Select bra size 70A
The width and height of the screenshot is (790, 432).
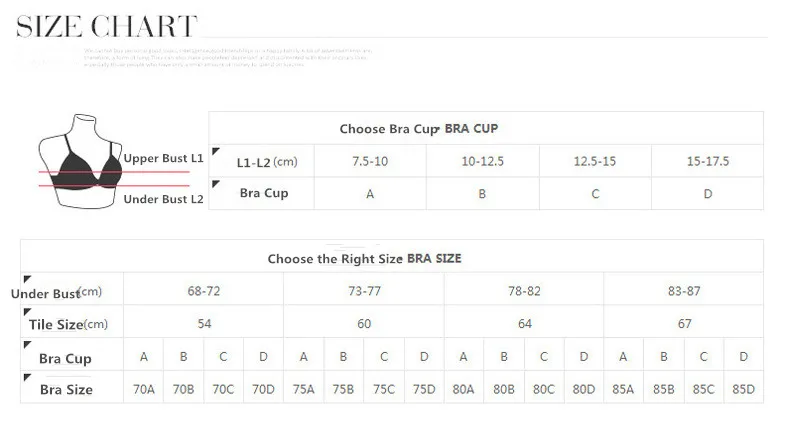point(143,388)
